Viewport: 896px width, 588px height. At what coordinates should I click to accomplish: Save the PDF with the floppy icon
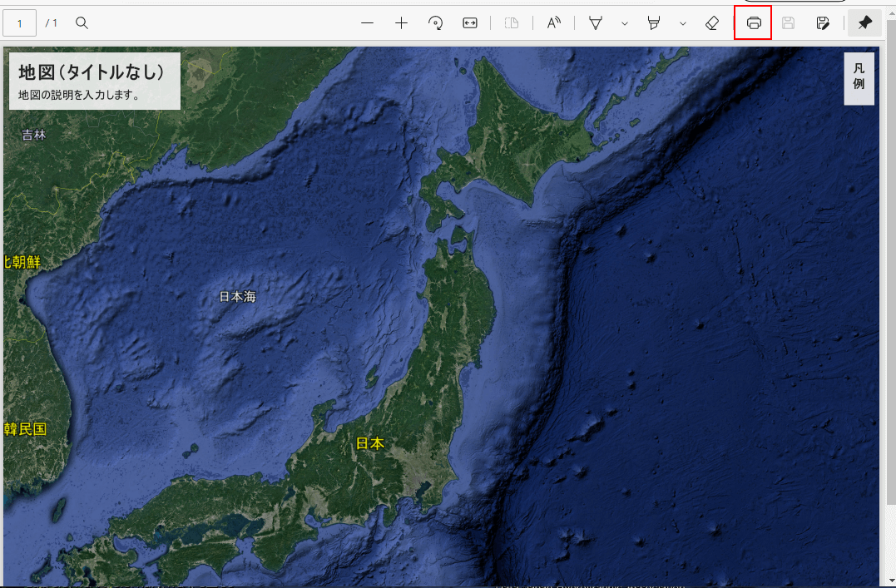[788, 22]
